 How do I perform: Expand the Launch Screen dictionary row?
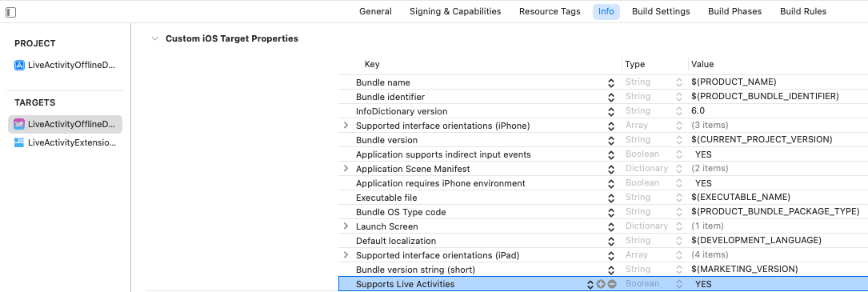tap(346, 226)
